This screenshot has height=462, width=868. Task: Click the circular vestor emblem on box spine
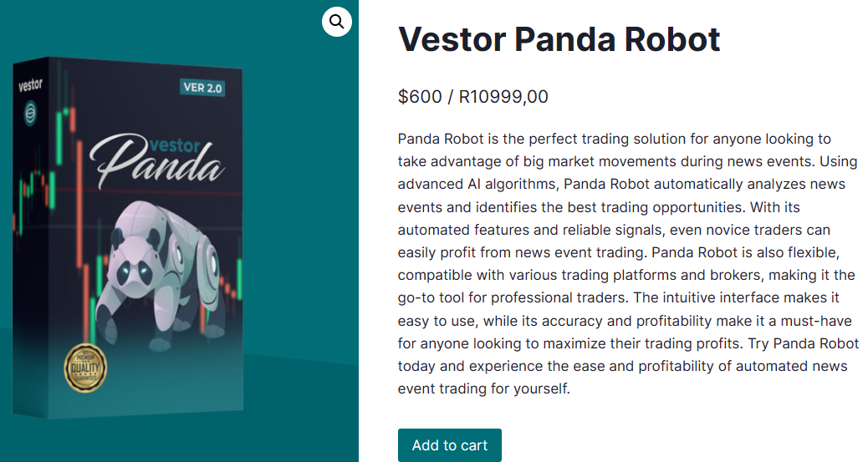point(30,114)
